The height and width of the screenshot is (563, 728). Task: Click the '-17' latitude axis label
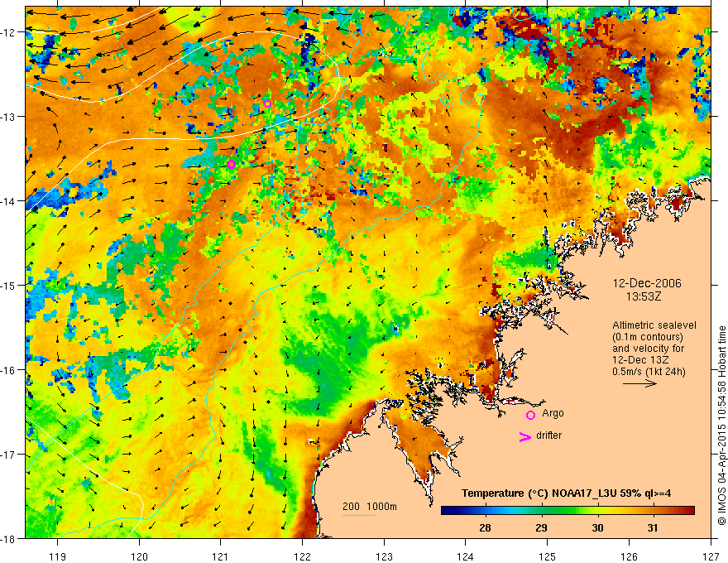pos(9,455)
